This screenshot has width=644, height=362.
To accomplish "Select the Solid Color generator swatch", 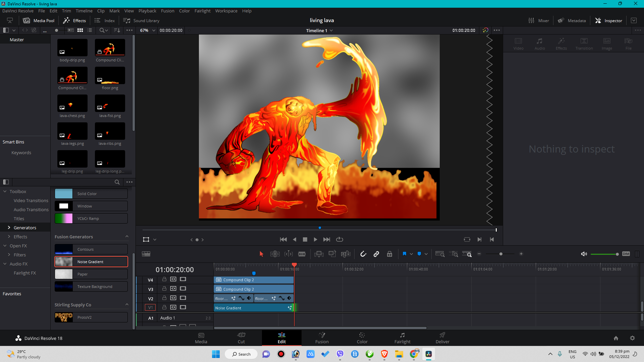I will coord(64,194).
